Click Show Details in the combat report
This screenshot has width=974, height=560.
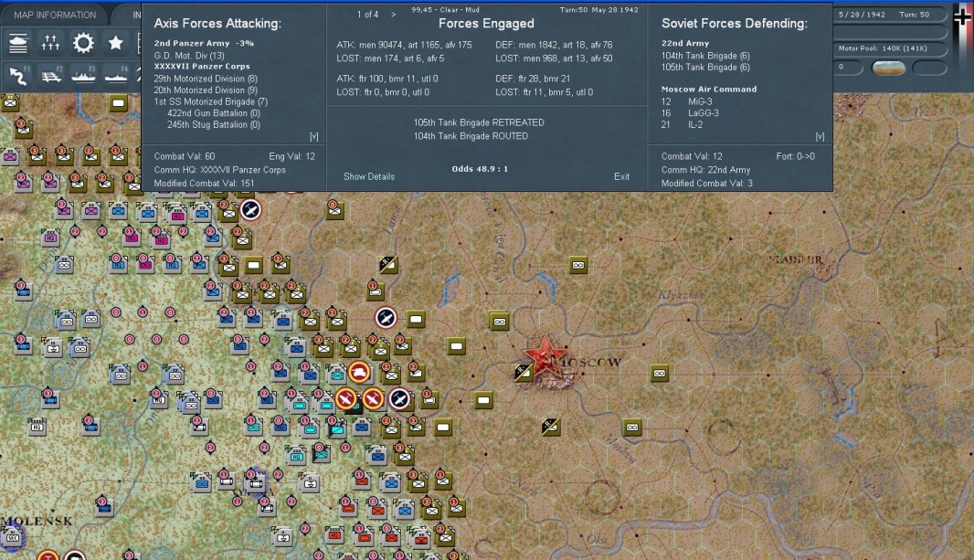pyautogui.click(x=369, y=176)
